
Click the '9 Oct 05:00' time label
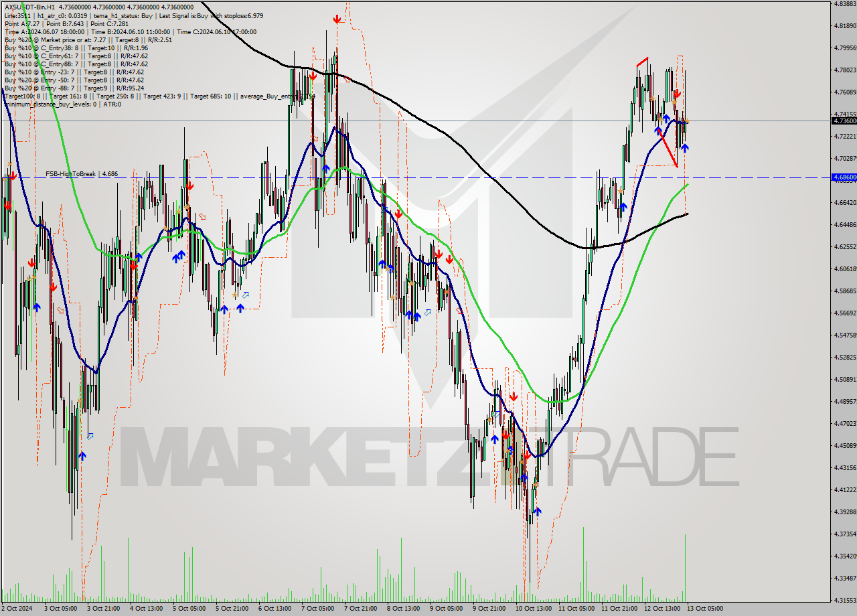click(446, 609)
